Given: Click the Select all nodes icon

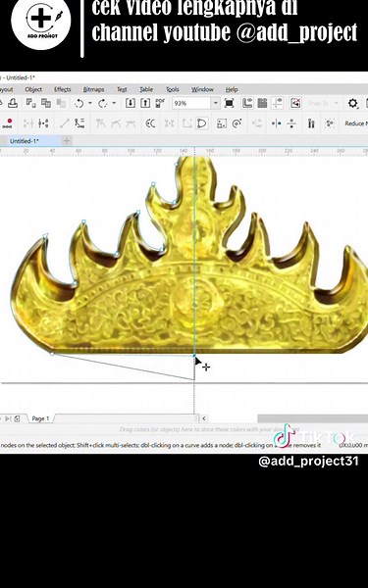Looking at the screenshot, I should (330, 123).
